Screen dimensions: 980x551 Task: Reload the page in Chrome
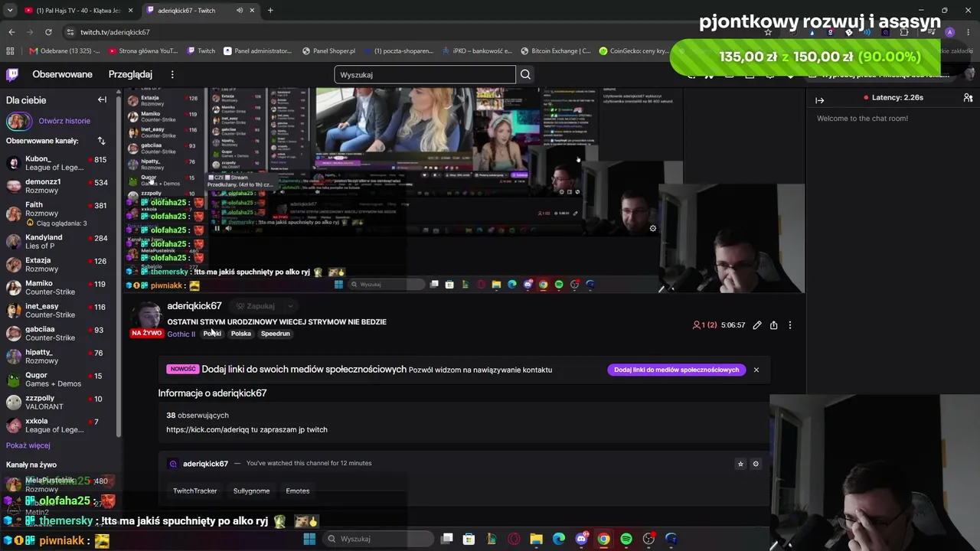48,32
